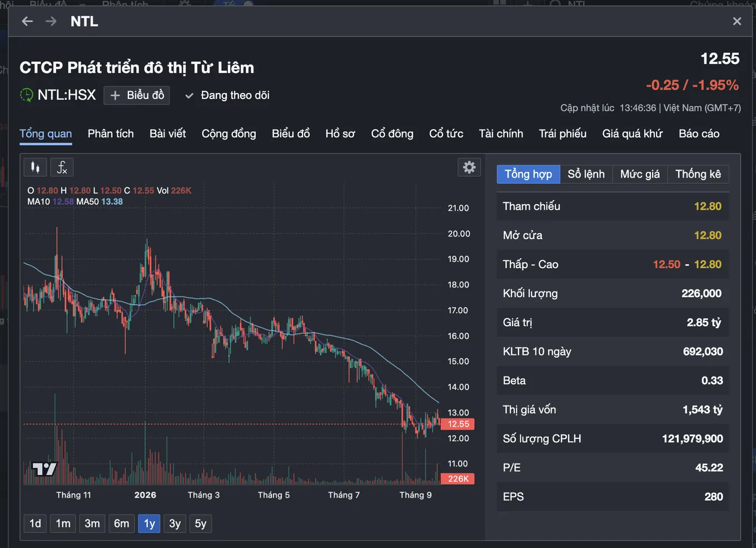Go to the Cổ đông tab
This screenshot has height=548, width=756.
pos(392,134)
